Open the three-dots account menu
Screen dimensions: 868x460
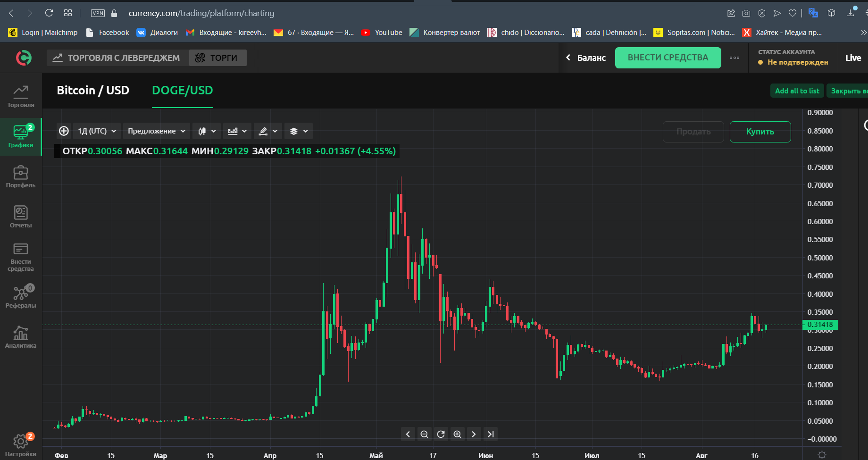click(734, 58)
